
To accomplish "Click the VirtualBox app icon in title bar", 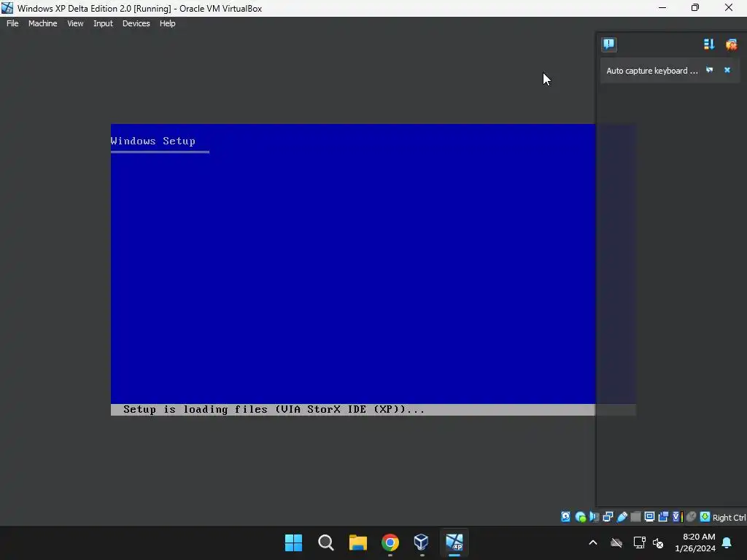I will point(7,8).
